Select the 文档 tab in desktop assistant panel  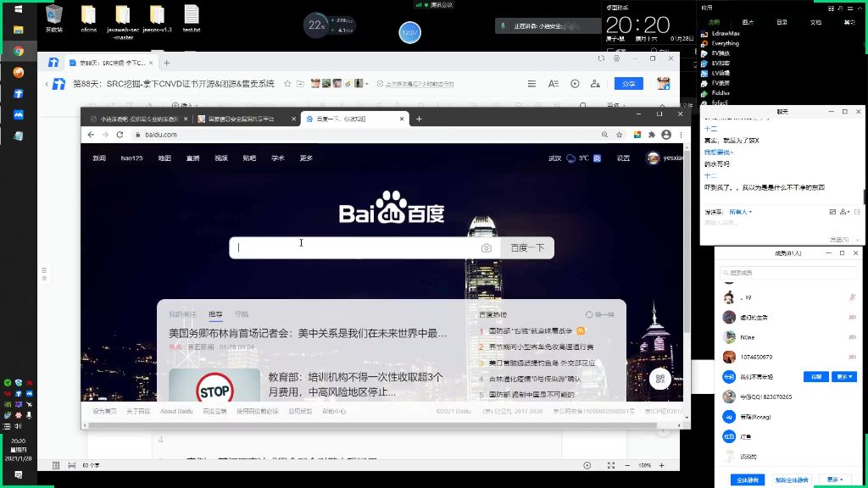tap(816, 23)
